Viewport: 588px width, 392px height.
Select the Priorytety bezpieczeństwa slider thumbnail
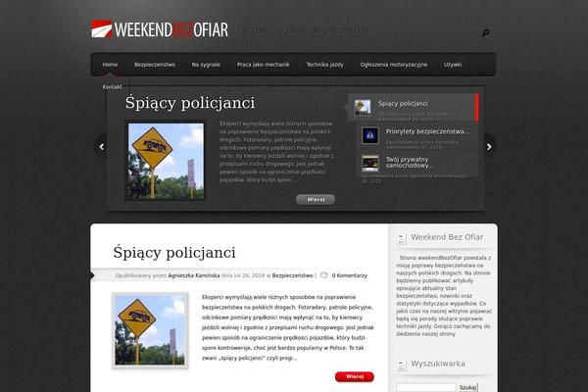[370, 135]
